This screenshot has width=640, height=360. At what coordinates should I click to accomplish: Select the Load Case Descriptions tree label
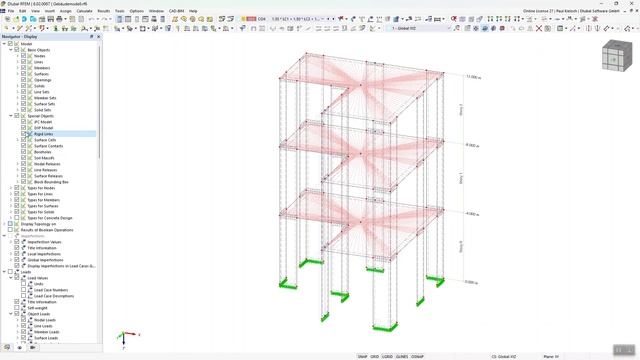pos(54,296)
